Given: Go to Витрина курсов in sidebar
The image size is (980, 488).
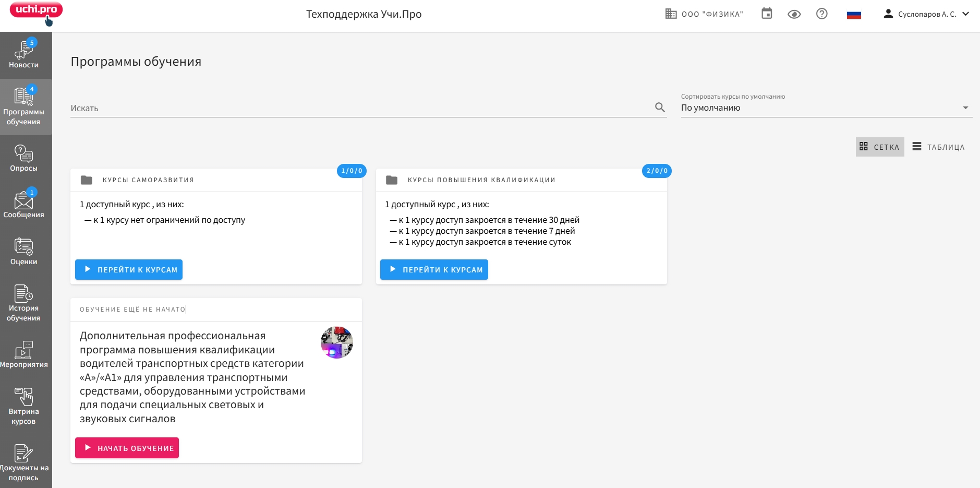Looking at the screenshot, I should 24,406.
